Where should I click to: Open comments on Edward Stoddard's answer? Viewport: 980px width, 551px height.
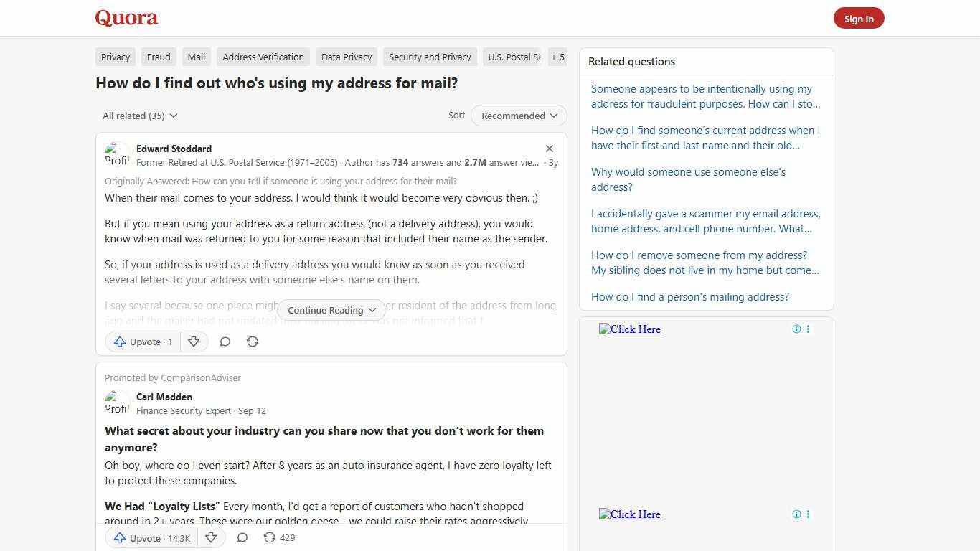pos(225,342)
